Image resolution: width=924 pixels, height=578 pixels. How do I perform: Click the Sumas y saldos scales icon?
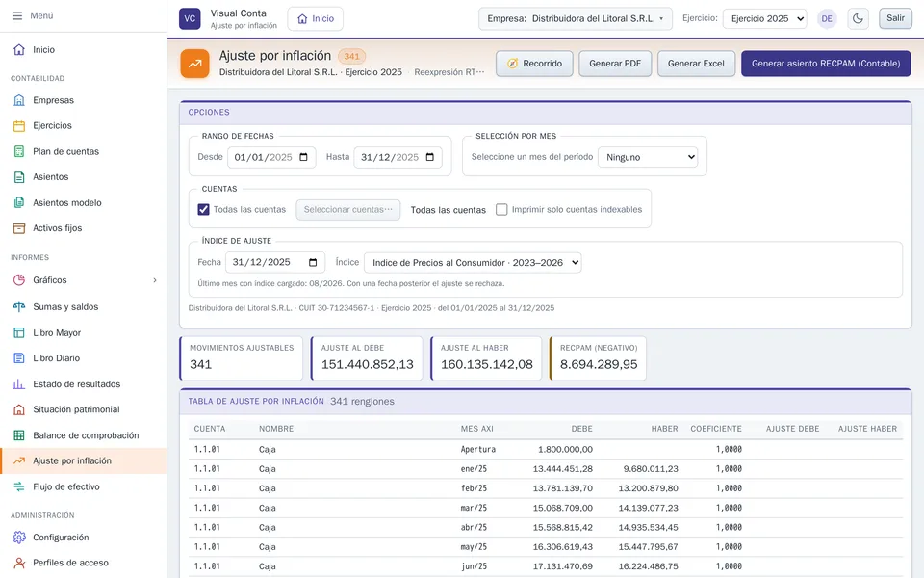19,306
